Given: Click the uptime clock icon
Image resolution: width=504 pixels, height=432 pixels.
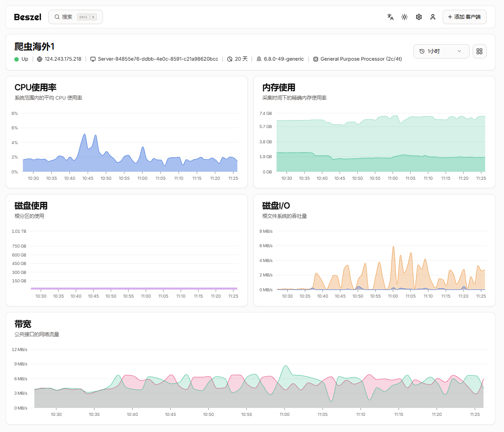Looking at the screenshot, I should coord(230,59).
